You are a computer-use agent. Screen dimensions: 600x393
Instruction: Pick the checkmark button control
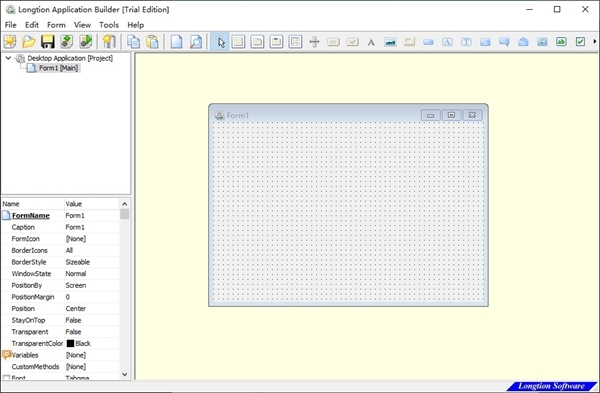[352, 42]
